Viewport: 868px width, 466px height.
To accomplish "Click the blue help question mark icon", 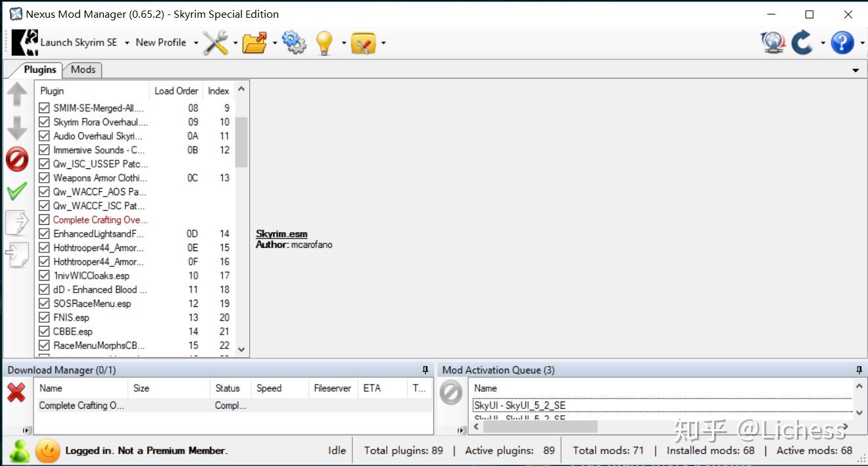I will point(842,43).
